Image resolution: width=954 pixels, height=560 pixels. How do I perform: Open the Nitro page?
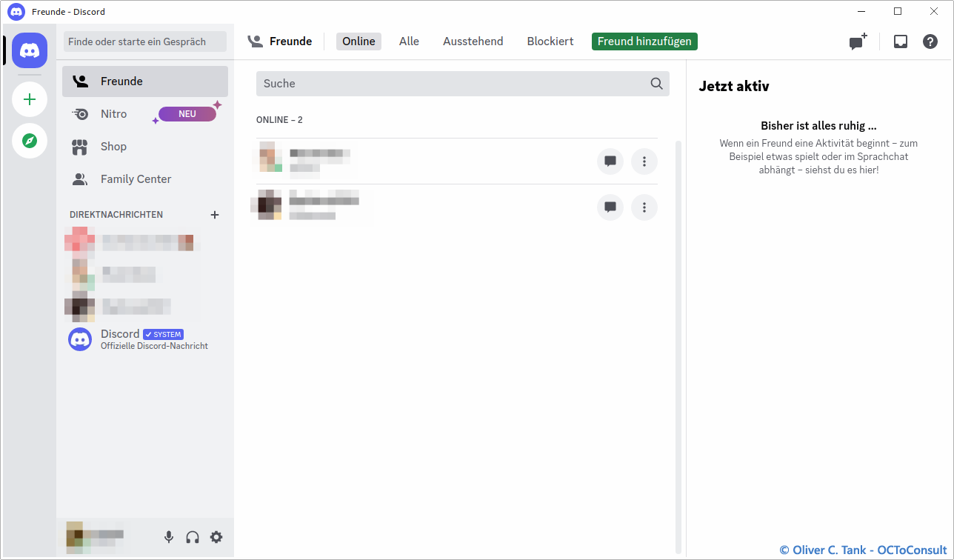tap(145, 114)
